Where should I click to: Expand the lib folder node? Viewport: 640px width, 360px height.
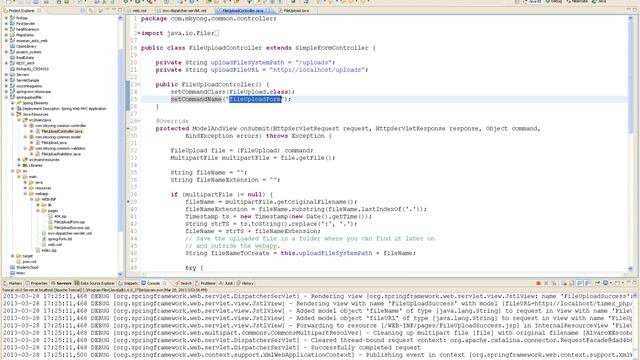38,205
